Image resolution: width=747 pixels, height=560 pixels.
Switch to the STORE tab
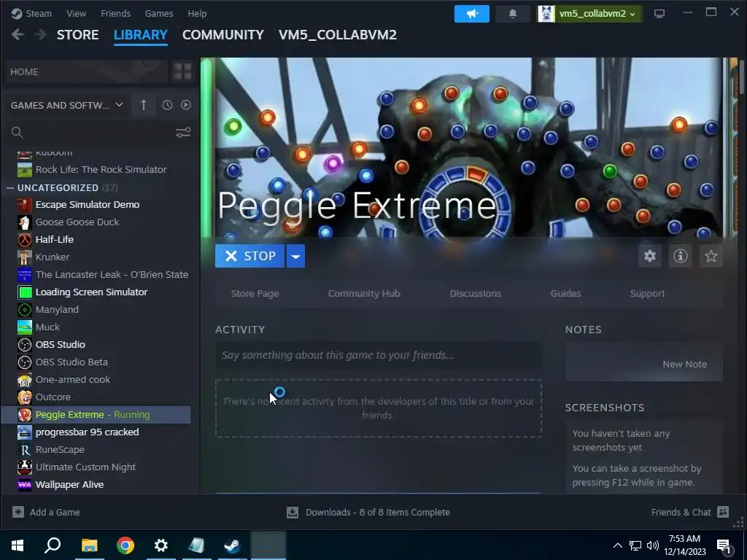click(77, 35)
